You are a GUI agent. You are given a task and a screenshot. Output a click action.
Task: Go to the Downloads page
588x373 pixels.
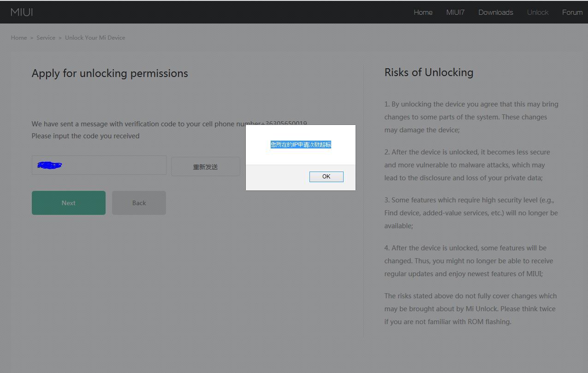coord(496,12)
